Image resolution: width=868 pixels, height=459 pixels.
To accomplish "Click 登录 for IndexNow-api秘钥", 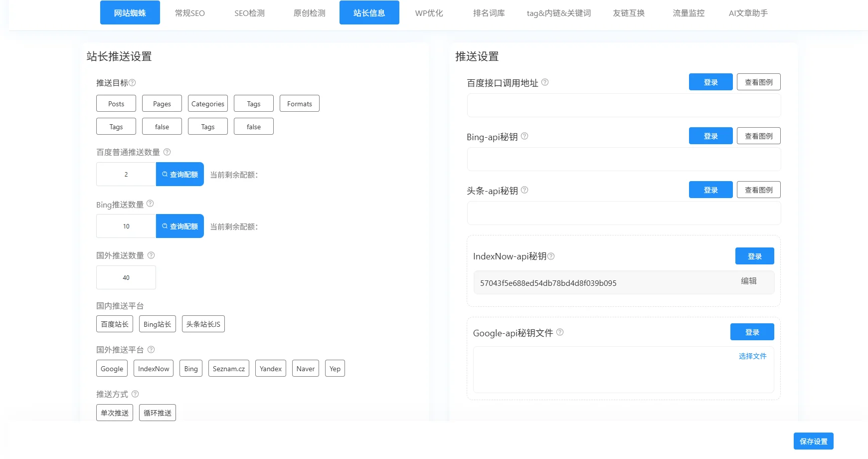I will [755, 256].
